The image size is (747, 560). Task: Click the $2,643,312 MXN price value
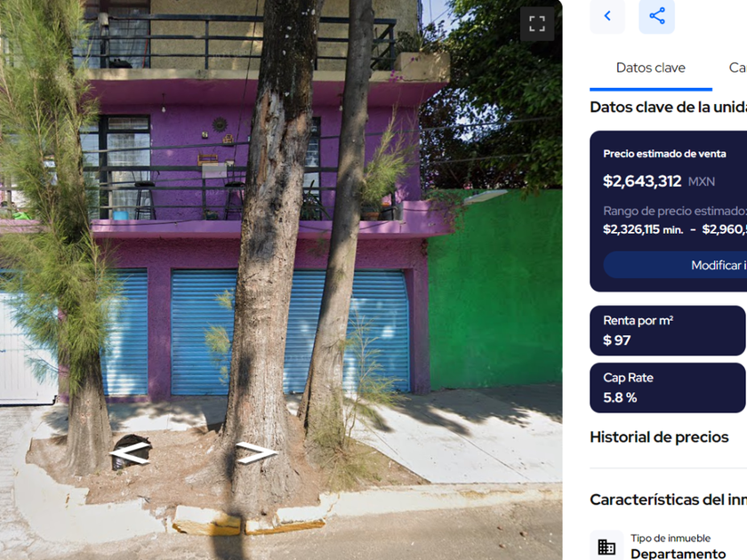click(659, 181)
